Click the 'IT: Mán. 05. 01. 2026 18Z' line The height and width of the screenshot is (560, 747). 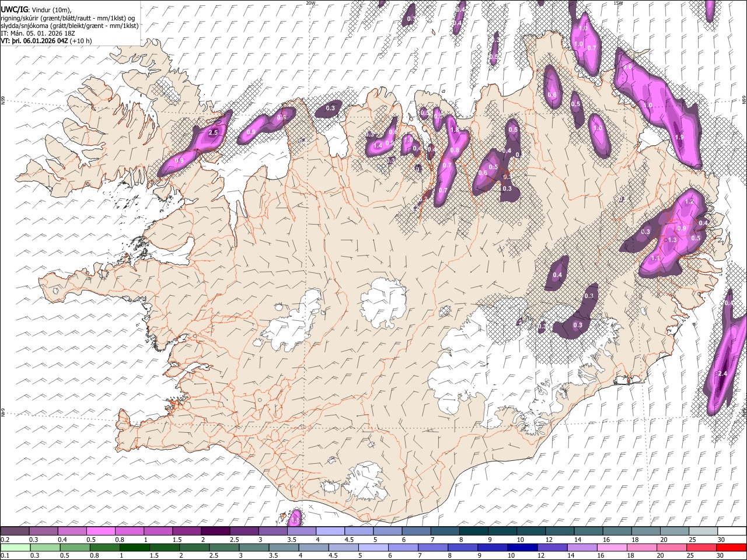pos(37,33)
